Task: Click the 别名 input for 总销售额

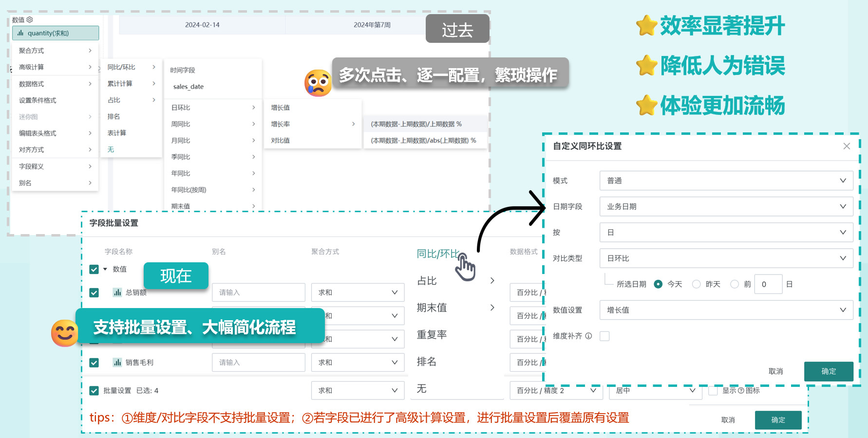Action: pyautogui.click(x=258, y=292)
